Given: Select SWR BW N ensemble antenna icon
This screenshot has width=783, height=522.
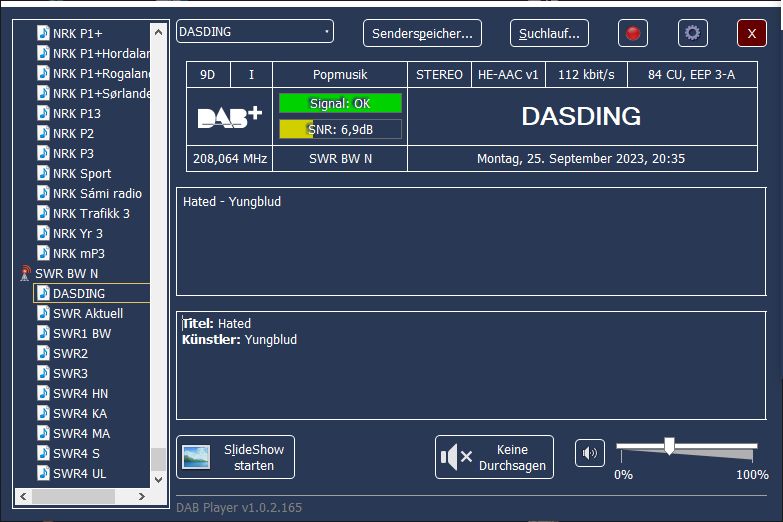Looking at the screenshot, I should (x=25, y=273).
